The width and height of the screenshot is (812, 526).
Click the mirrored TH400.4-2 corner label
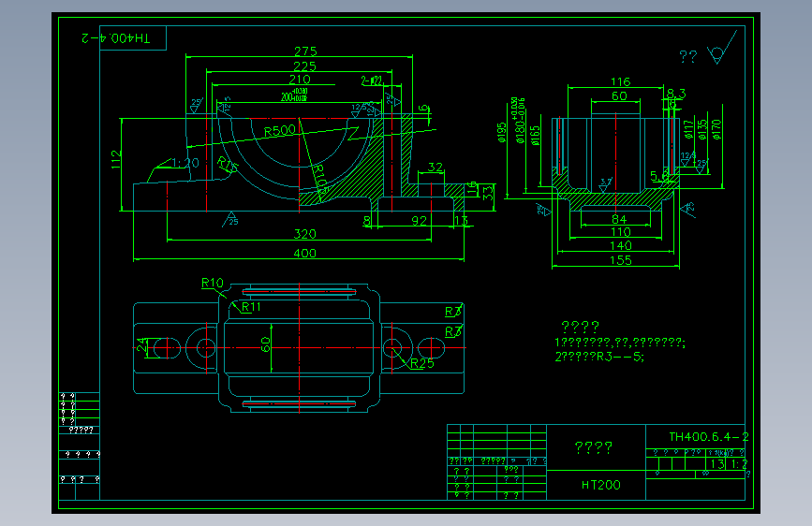click(x=116, y=38)
